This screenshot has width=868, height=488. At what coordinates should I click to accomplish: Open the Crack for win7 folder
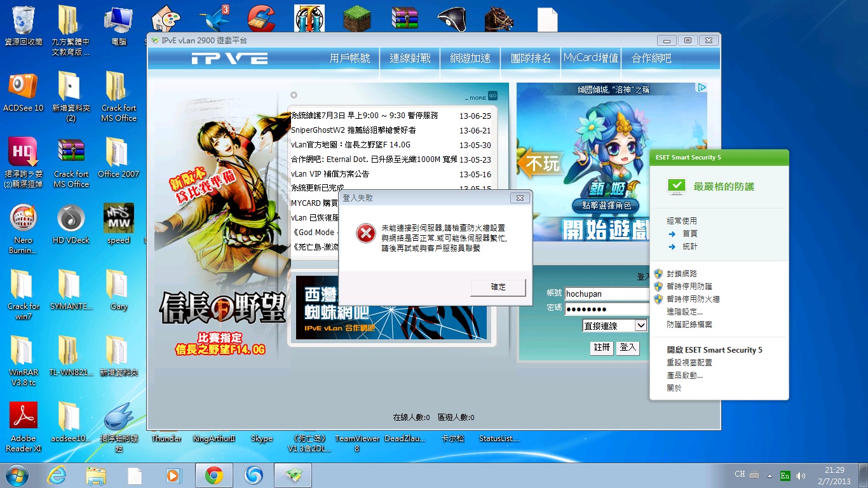point(24,295)
